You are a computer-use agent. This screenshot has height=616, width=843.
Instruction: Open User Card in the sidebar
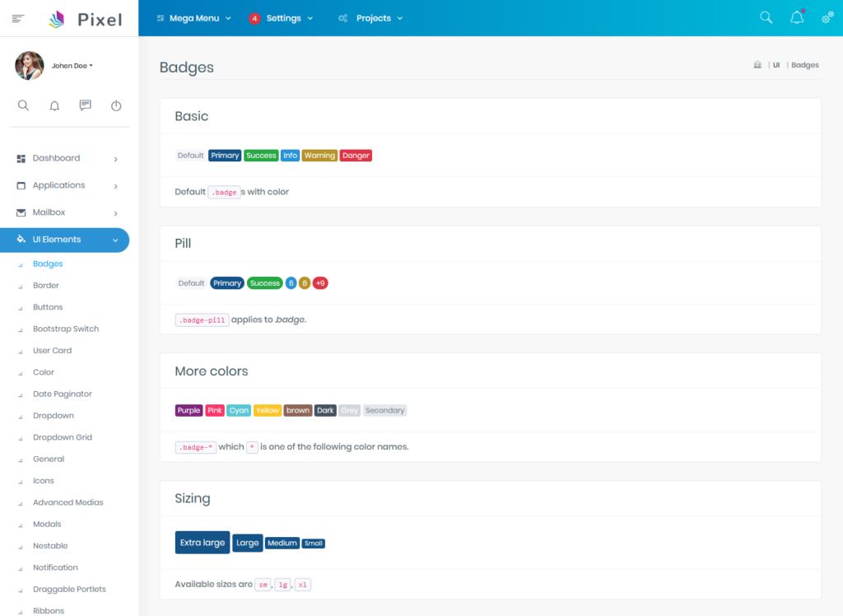[52, 350]
